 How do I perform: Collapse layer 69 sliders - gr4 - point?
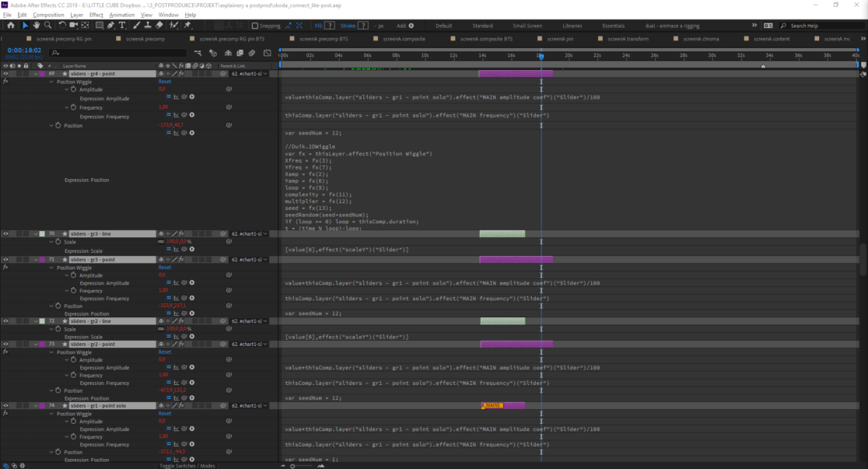[34, 74]
